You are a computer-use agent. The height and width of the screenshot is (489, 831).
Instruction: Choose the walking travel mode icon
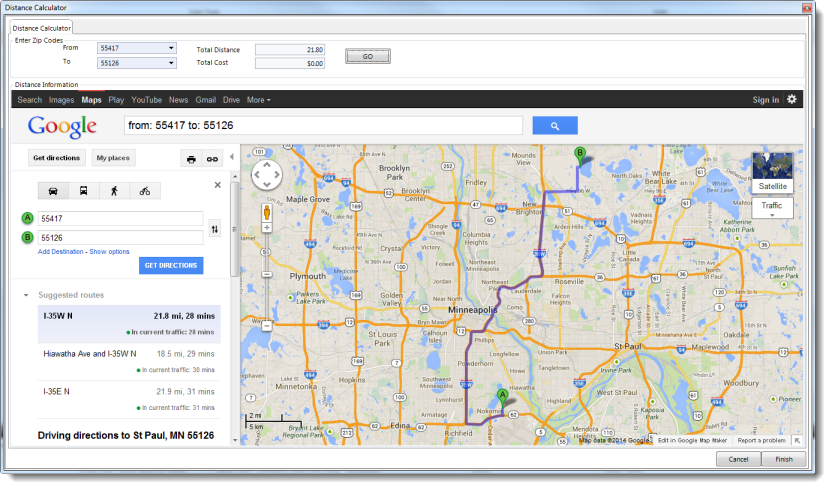click(x=114, y=191)
